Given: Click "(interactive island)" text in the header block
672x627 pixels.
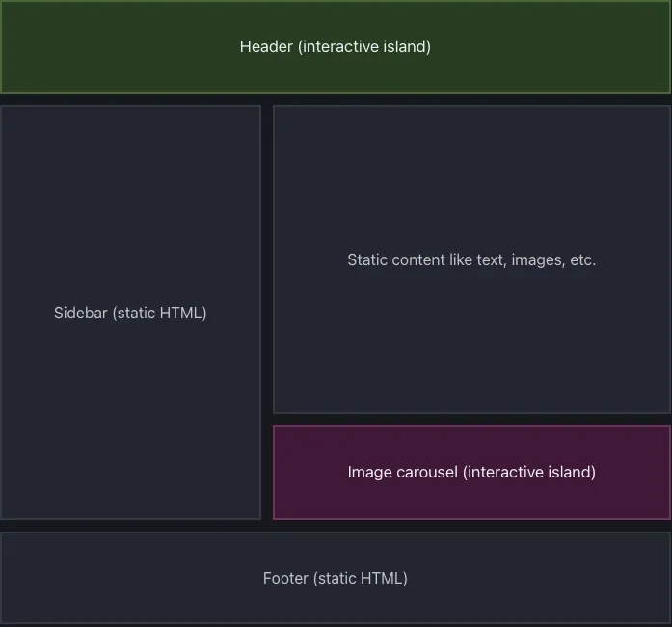Looking at the screenshot, I should point(364,46).
